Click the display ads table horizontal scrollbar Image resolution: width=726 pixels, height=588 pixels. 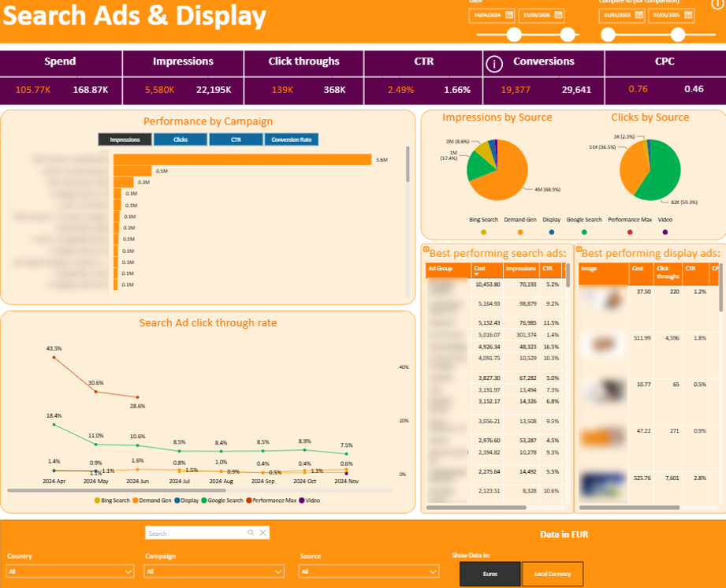coord(629,508)
